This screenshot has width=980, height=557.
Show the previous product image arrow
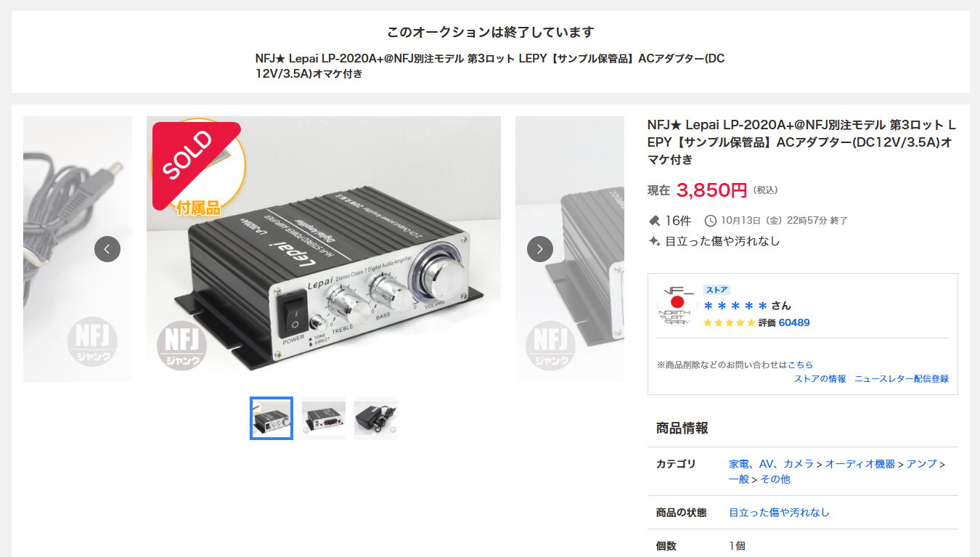[107, 249]
